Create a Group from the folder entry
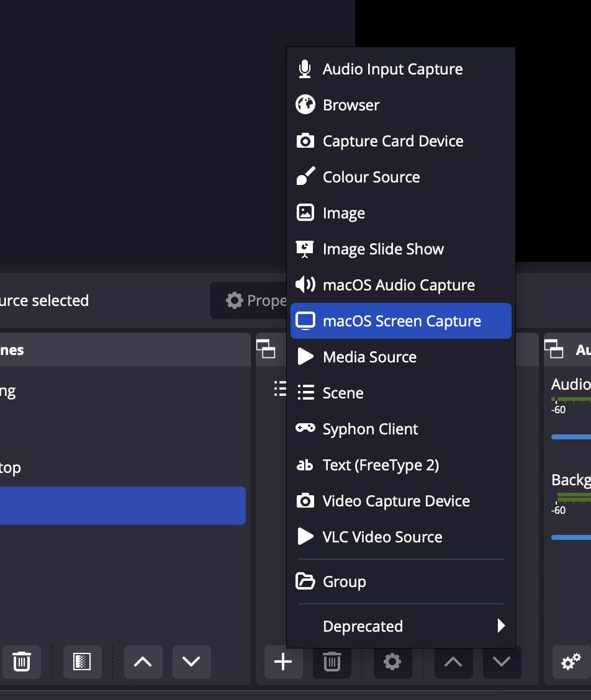591x700 pixels. coord(344,581)
